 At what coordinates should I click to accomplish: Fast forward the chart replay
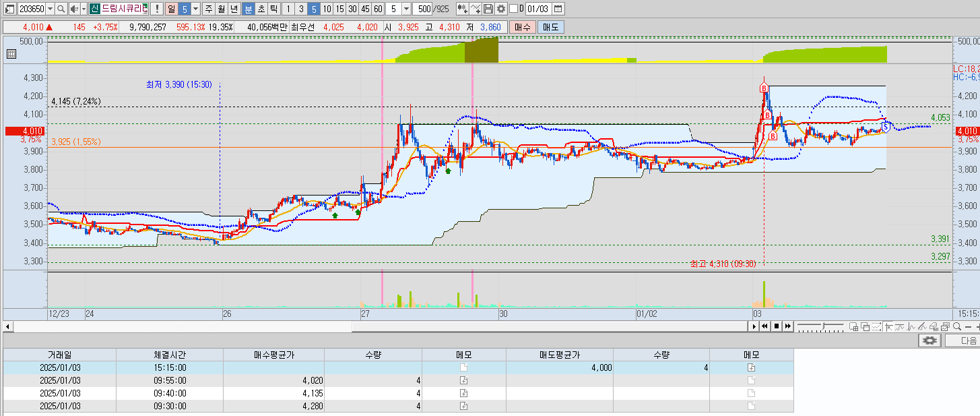coord(788,326)
